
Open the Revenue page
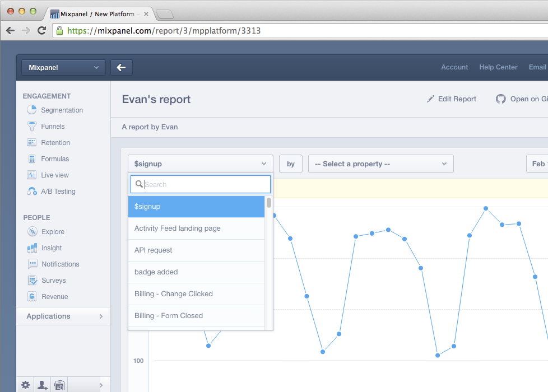(x=55, y=297)
